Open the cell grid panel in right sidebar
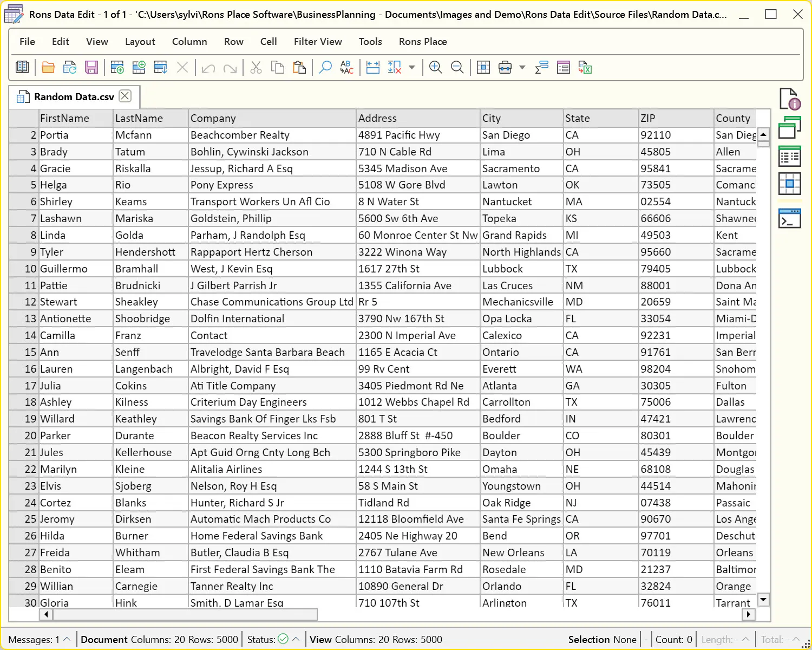The height and width of the screenshot is (650, 812). point(790,184)
